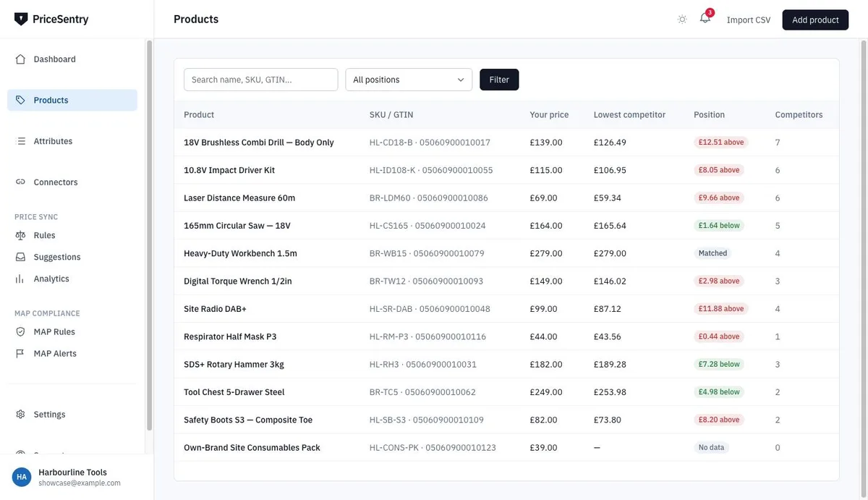Screen dimensions: 868x500
Task: Click the '£1.64 below' position badge
Action: (x=719, y=226)
